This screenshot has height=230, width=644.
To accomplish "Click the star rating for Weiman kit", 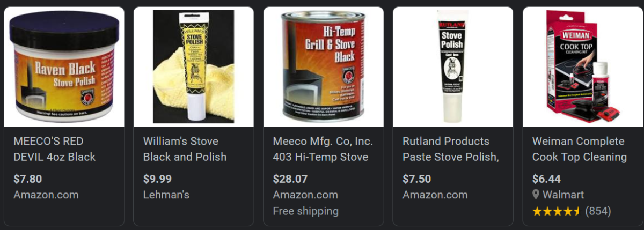I will coord(557,211).
